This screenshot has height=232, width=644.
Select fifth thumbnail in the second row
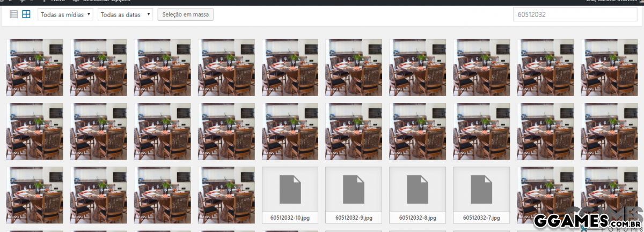(x=290, y=131)
